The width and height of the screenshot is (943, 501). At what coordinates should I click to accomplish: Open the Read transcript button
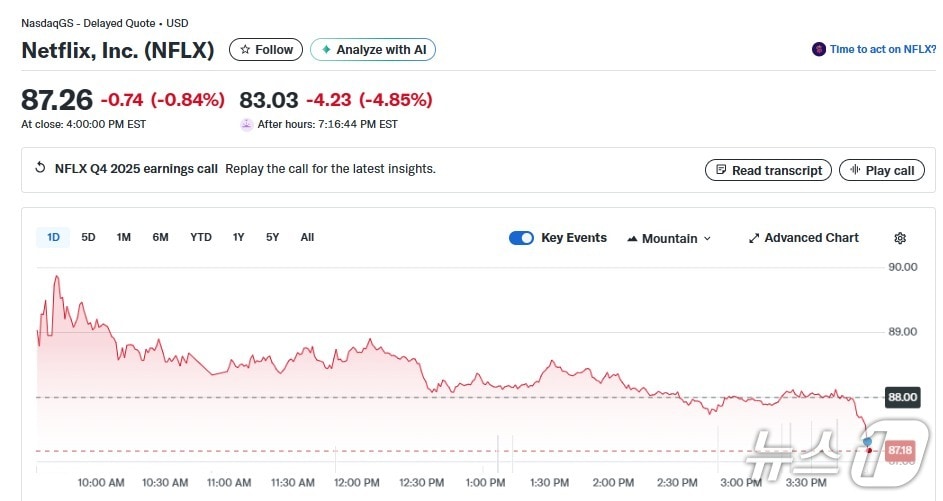[768, 170]
